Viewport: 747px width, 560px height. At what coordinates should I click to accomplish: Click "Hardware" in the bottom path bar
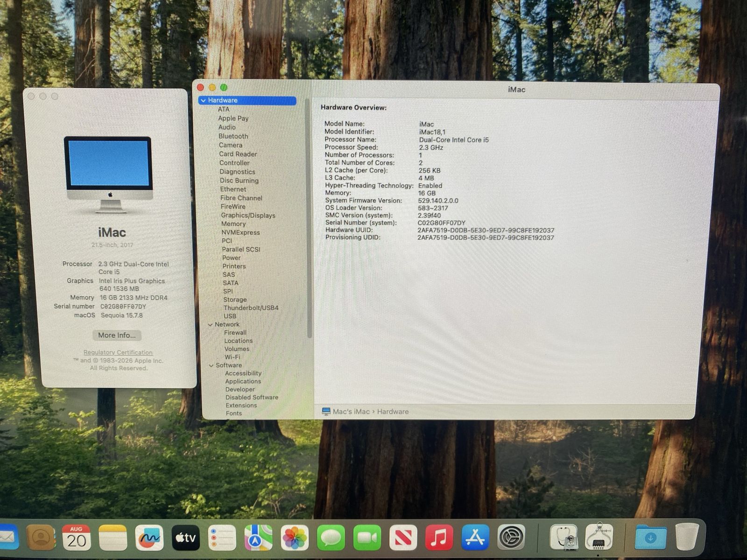(x=393, y=412)
